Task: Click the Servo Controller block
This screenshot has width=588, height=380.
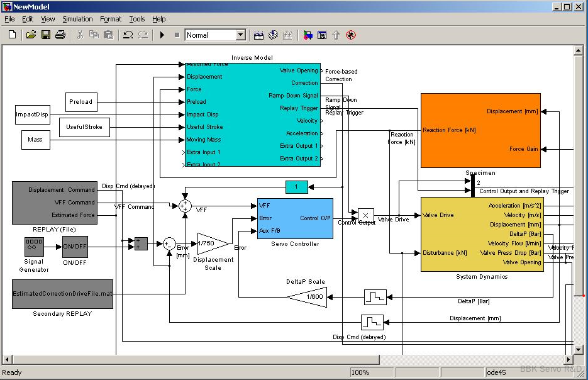Action: (x=295, y=218)
